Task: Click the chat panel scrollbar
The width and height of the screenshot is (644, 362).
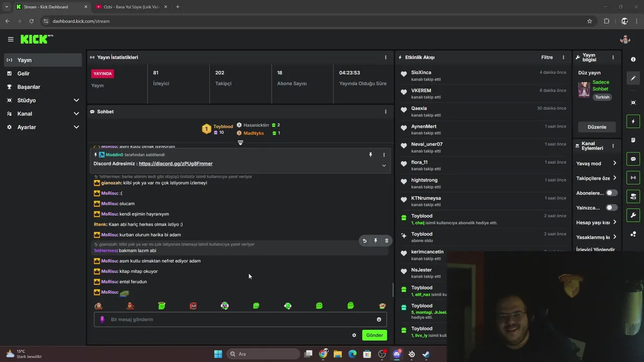Action: pyautogui.click(x=392, y=290)
